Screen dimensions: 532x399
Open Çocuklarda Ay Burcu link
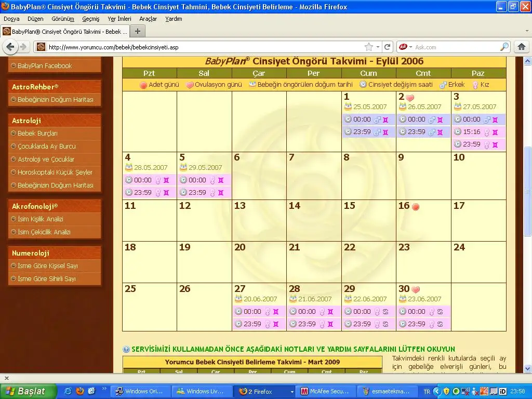coord(46,146)
